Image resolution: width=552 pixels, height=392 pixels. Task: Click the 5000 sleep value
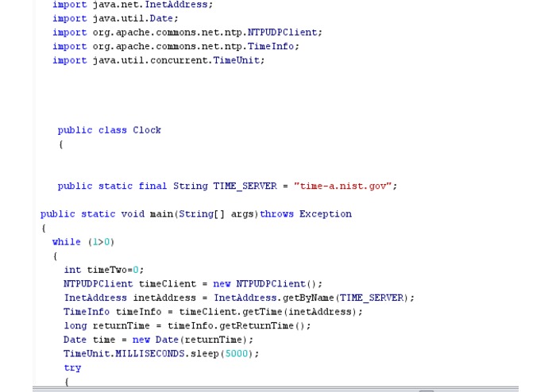(x=237, y=354)
